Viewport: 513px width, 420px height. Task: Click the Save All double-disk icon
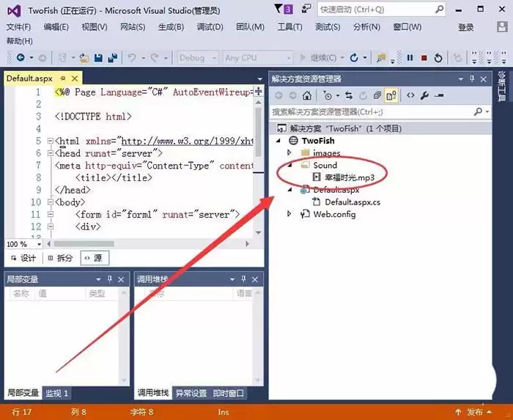(x=113, y=58)
